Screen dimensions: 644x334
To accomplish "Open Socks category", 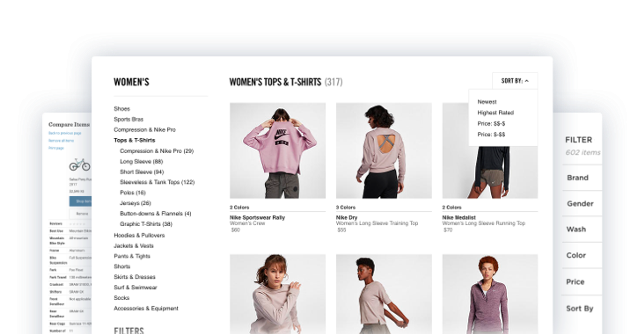I will (x=121, y=298).
